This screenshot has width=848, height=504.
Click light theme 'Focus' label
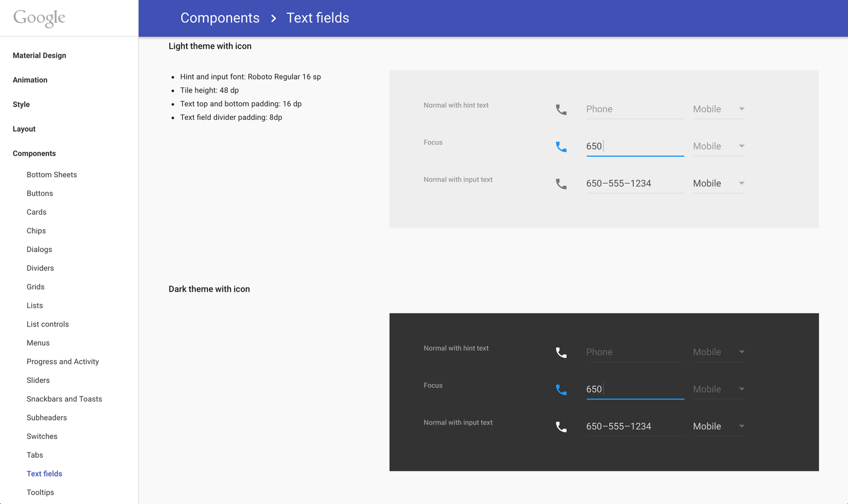click(433, 142)
